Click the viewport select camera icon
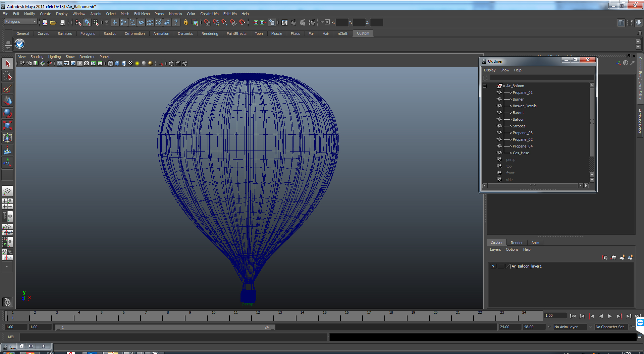 tap(22, 63)
